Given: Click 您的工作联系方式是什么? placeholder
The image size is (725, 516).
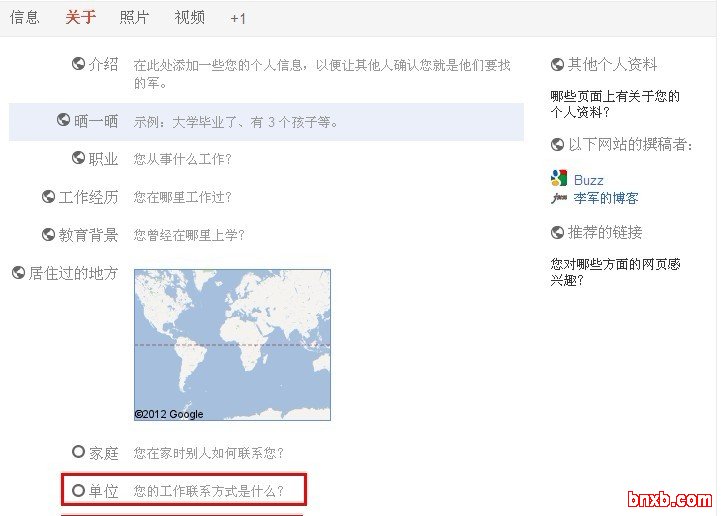Looking at the screenshot, I should (x=209, y=491).
